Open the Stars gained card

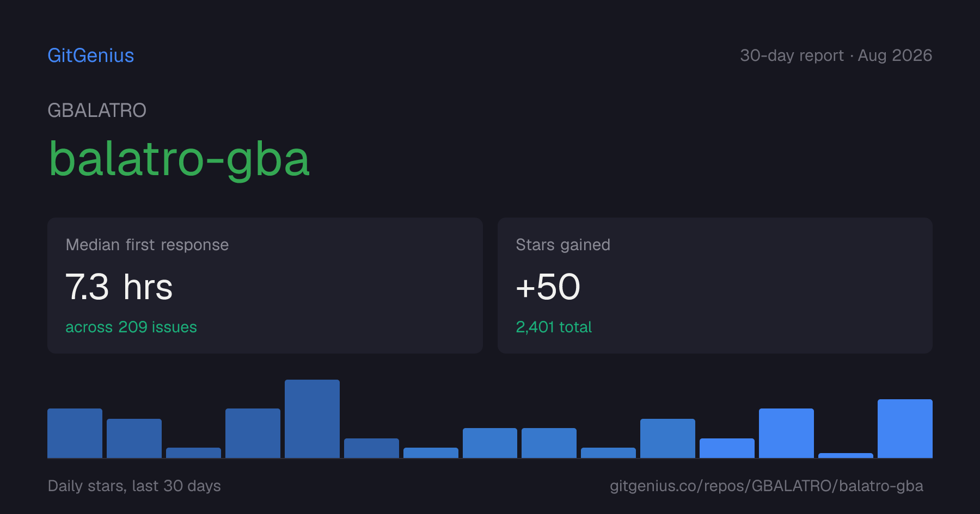pyautogui.click(x=715, y=286)
